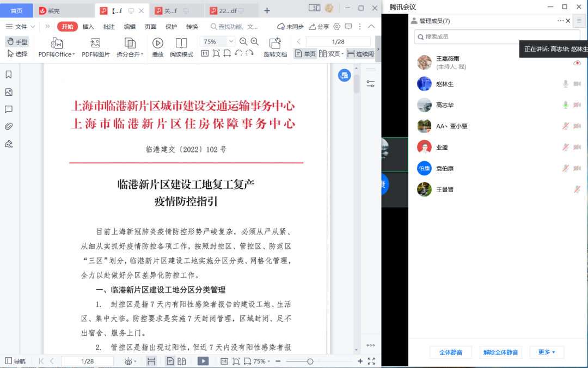
Task: Start slideshow play button in status bar
Action: tap(203, 361)
